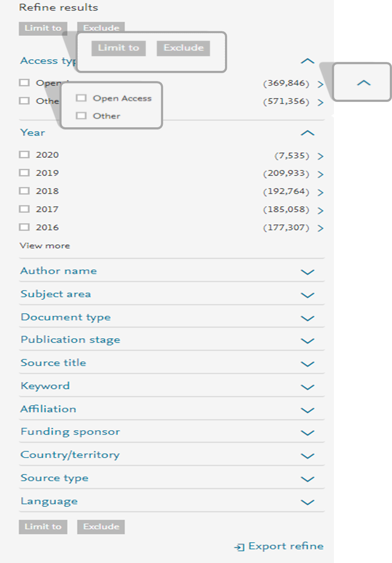Collapse the Year filter section
The width and height of the screenshot is (392, 563).
[307, 133]
